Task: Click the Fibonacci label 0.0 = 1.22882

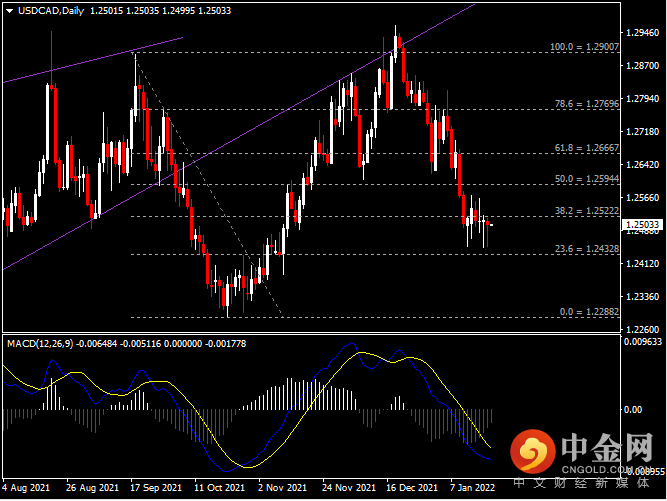Action: click(x=589, y=312)
